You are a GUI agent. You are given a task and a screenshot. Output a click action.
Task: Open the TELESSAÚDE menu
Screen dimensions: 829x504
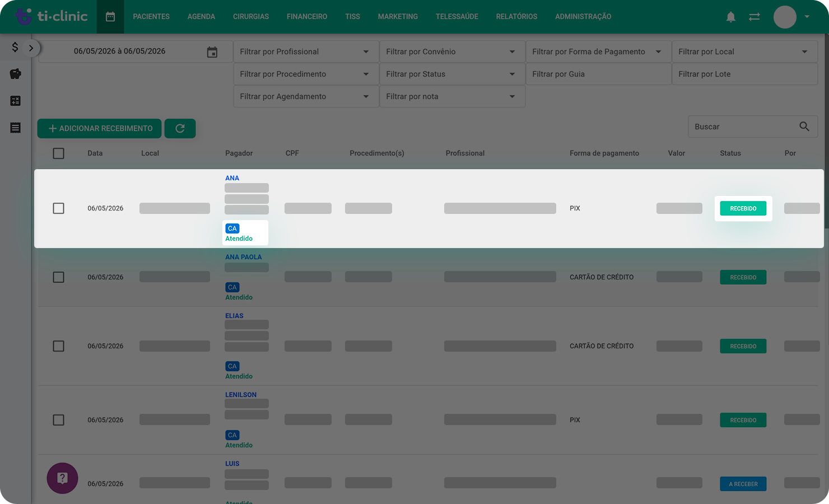pyautogui.click(x=457, y=17)
